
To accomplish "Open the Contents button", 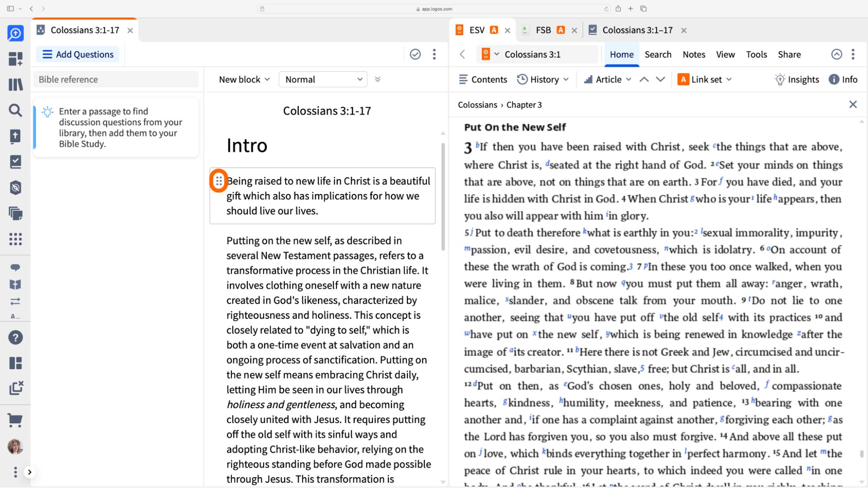I will (483, 79).
